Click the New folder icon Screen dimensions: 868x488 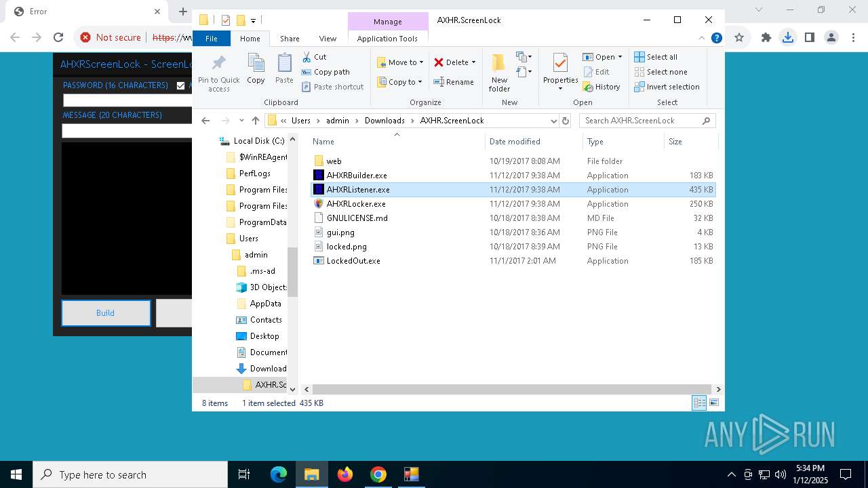[x=499, y=63]
